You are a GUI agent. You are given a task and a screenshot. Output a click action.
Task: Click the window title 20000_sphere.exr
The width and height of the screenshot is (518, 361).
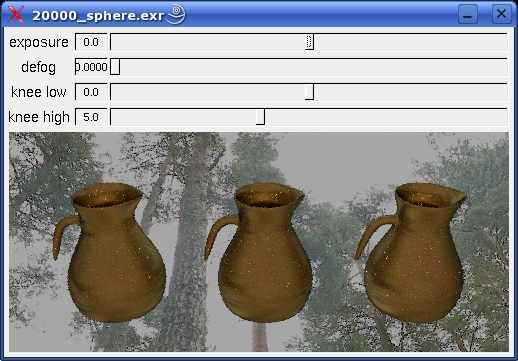[98, 16]
